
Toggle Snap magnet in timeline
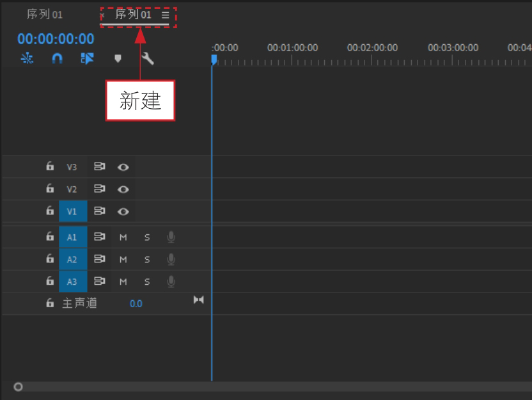57,58
